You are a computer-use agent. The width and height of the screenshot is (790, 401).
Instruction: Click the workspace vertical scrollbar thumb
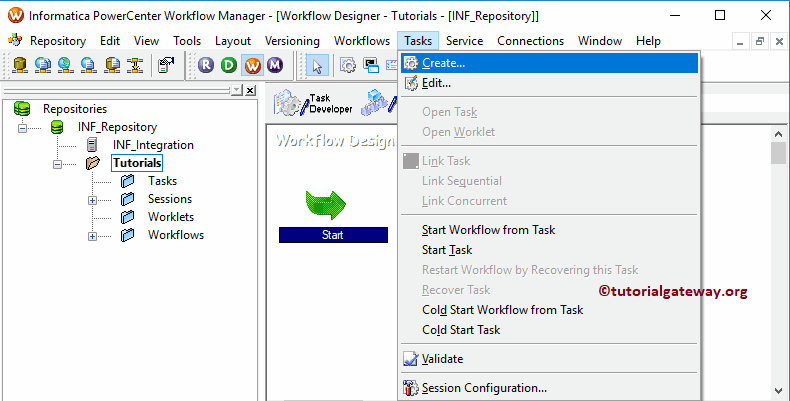click(778, 153)
